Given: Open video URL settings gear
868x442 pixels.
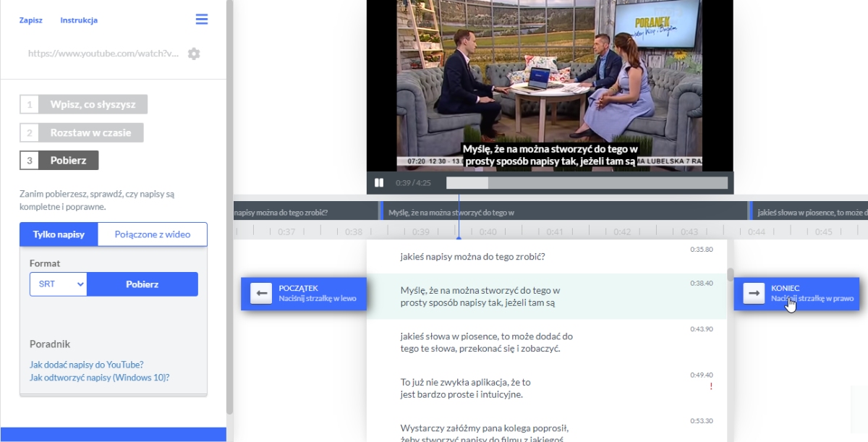Looking at the screenshot, I should point(194,54).
